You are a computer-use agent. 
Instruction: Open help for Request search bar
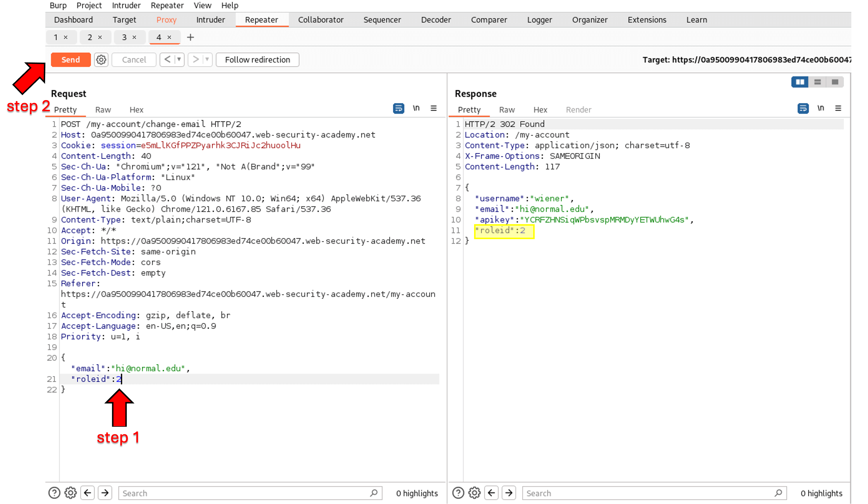pyautogui.click(x=54, y=493)
